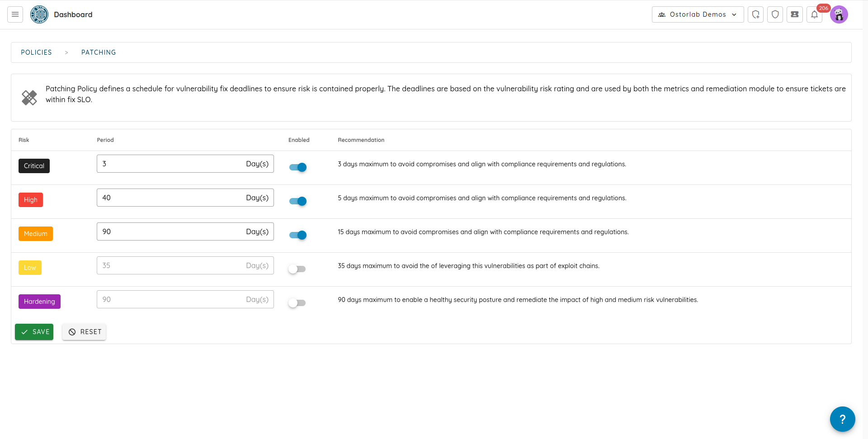Image resolution: width=868 pixels, height=439 pixels.
Task: Open the tickets icon in header
Action: tap(794, 14)
